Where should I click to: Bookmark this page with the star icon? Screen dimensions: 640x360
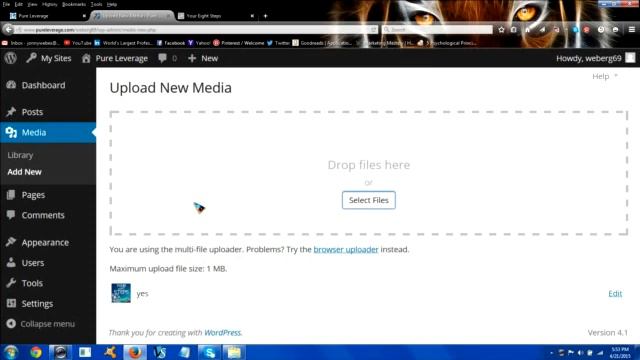pos(501,29)
